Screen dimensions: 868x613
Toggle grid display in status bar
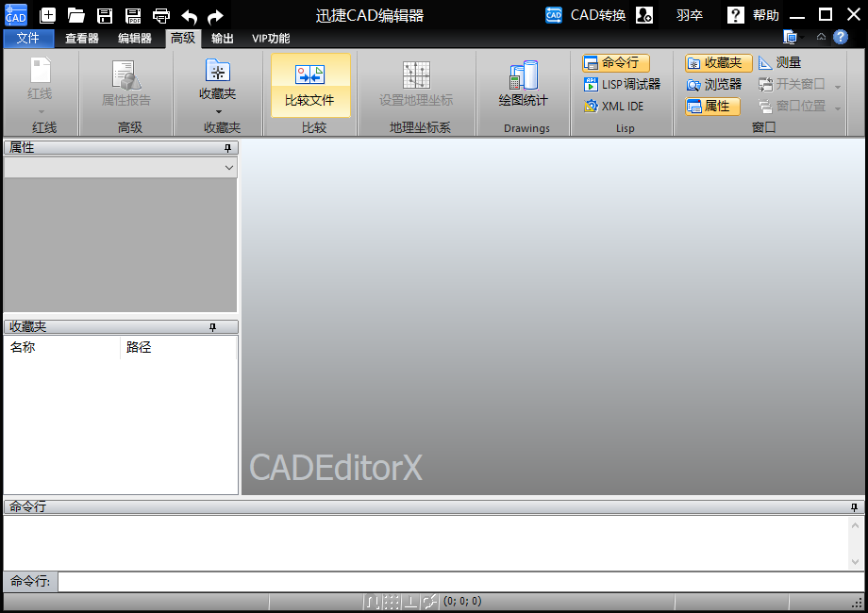(x=392, y=601)
